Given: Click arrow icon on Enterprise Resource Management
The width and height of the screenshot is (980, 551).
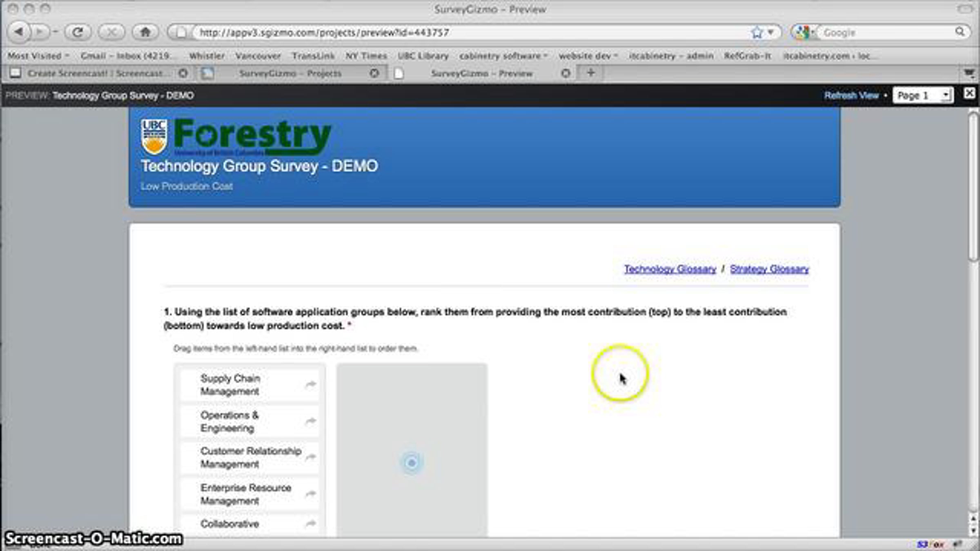Looking at the screenshot, I should 311,493.
